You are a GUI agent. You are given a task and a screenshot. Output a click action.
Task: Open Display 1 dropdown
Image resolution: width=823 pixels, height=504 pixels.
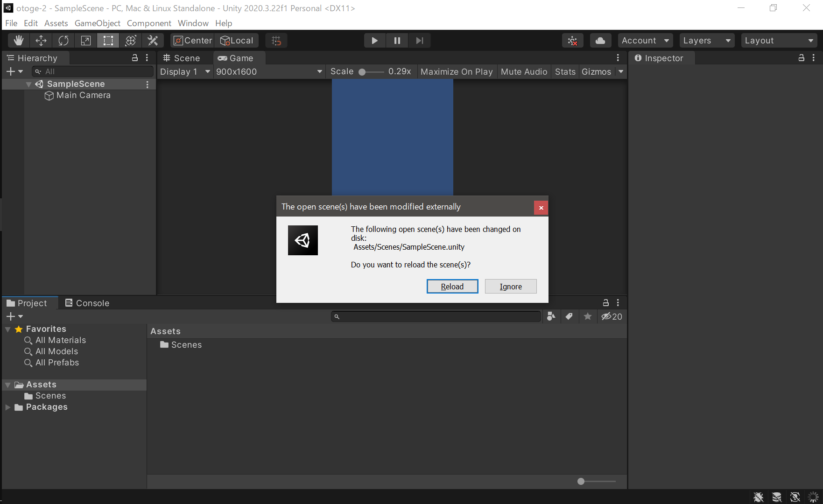tap(185, 71)
